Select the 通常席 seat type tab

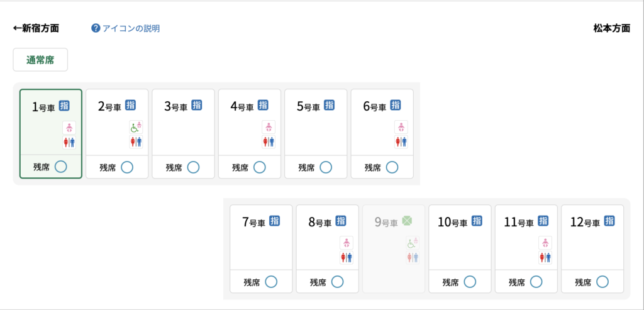pyautogui.click(x=40, y=60)
